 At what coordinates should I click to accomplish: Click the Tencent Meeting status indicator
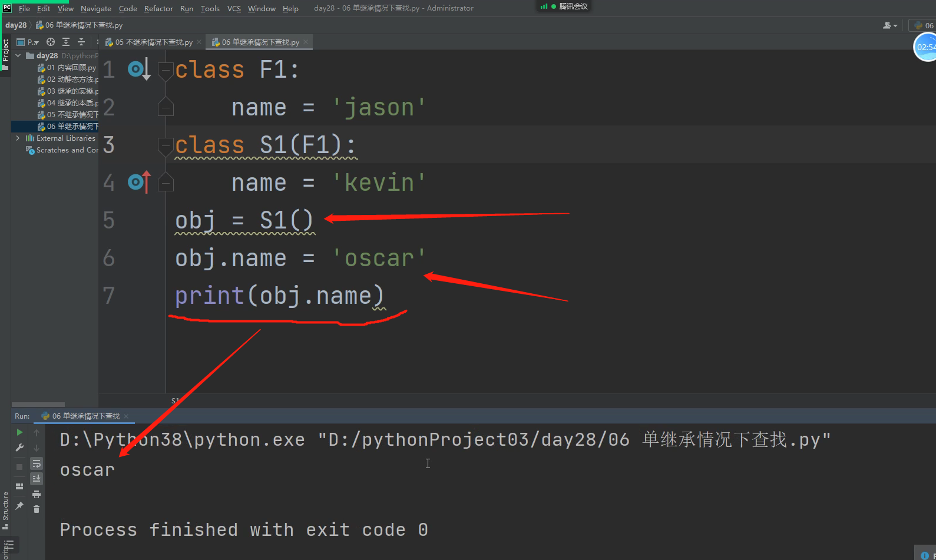pos(564,6)
